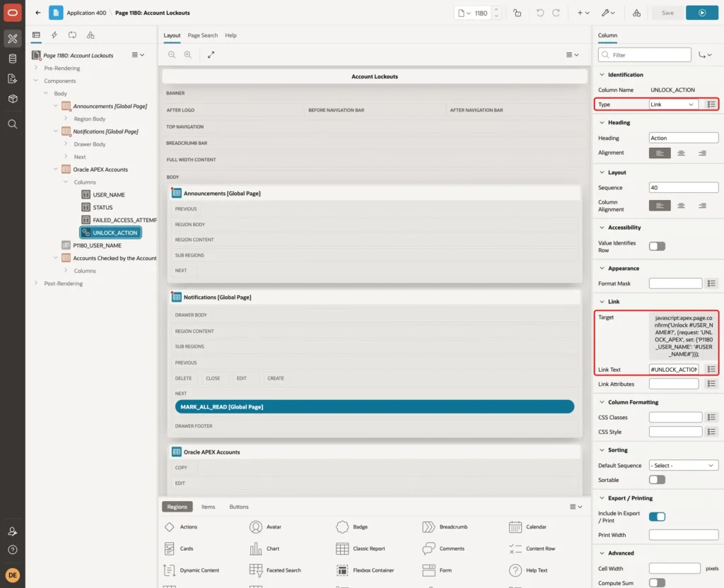Open the Gallery cube icon in sidebar

point(13,98)
